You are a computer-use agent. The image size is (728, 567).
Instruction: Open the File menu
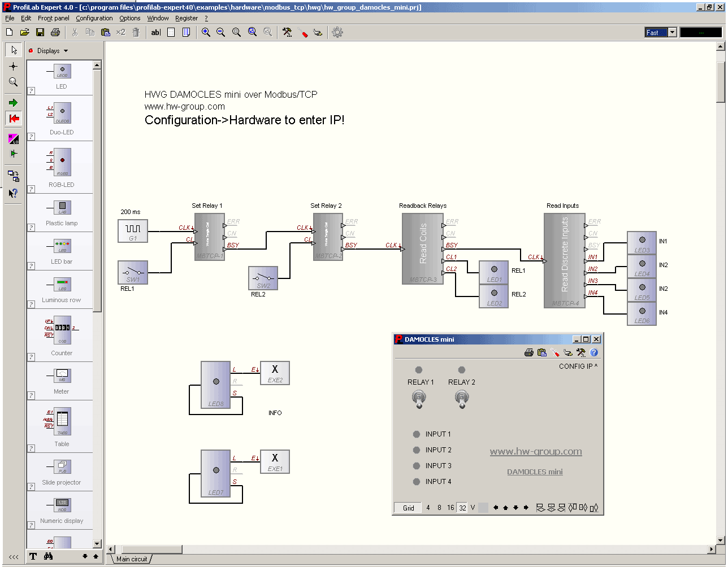pos(10,18)
